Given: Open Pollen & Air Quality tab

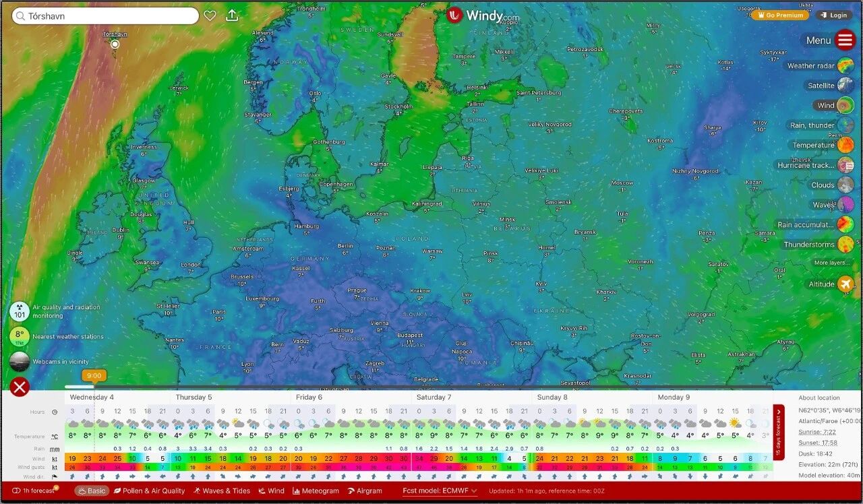Looking at the screenshot, I should [149, 491].
